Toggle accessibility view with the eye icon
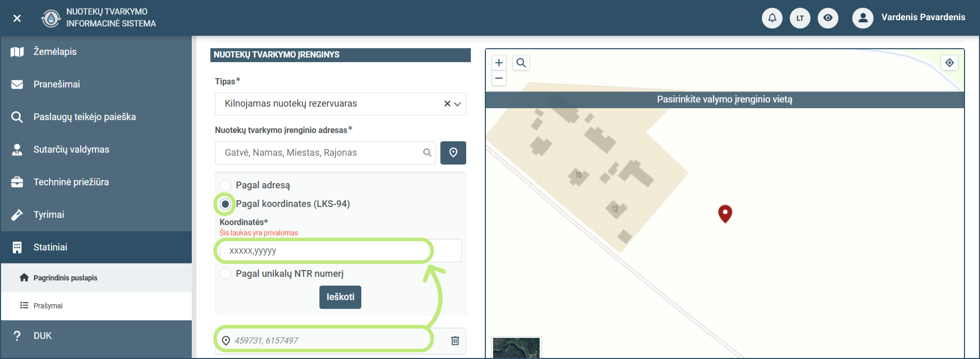Screen dimensions: 980x359 pyautogui.click(x=828, y=18)
